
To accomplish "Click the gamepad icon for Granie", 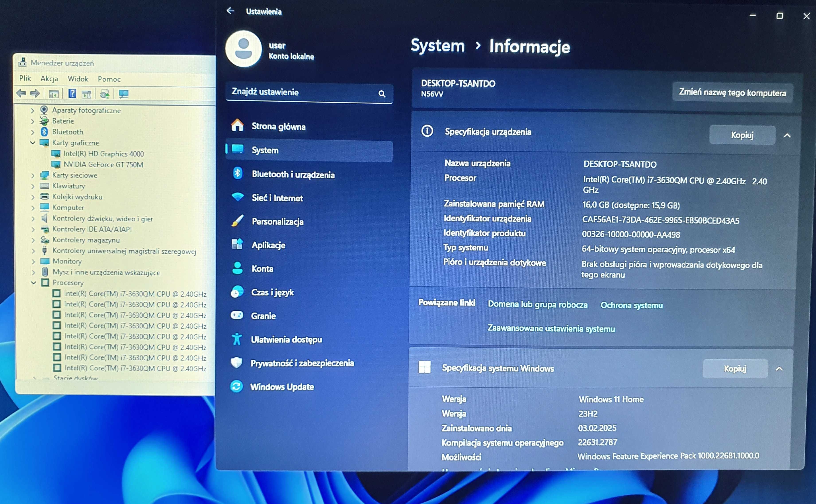I will coord(237,315).
